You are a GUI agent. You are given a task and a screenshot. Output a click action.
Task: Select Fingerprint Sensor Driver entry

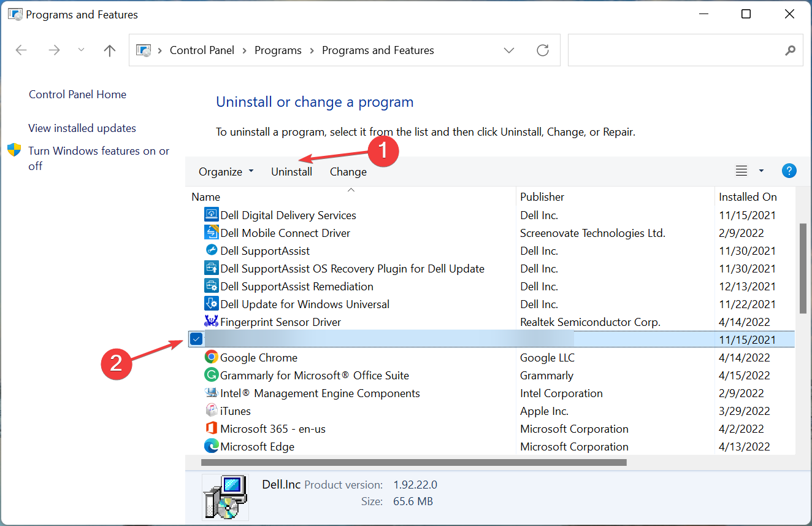pyautogui.click(x=490, y=322)
